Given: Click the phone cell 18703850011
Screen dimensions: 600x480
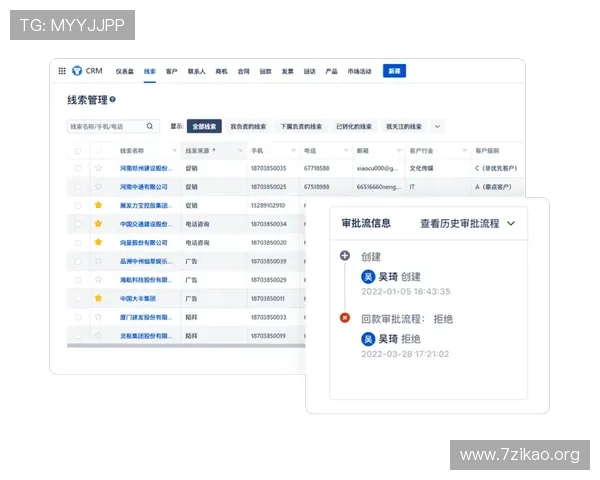Looking at the screenshot, I should (267, 299).
